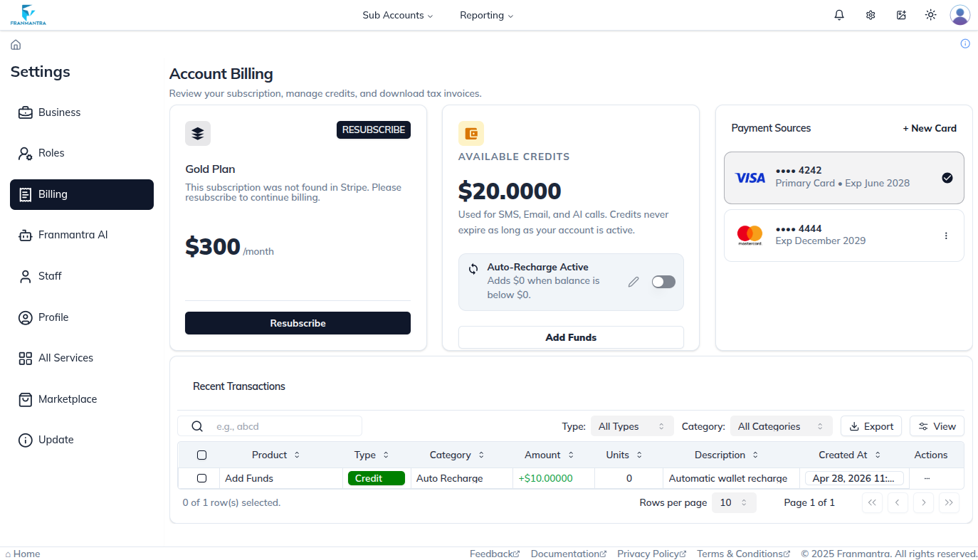978x560 pixels.
Task: Click the Mastercard logo
Action: coord(750,236)
